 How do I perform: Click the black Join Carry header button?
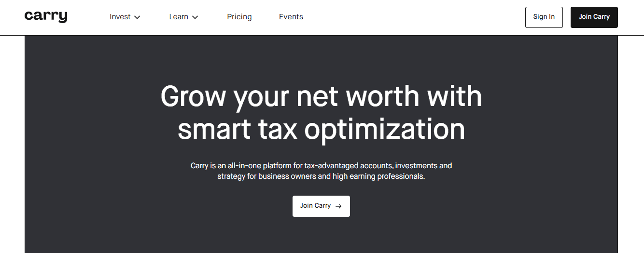tap(594, 17)
